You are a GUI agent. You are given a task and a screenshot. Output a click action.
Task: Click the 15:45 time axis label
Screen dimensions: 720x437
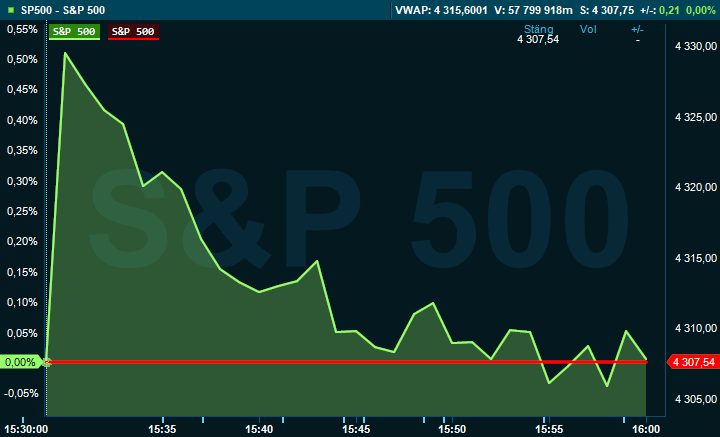pos(356,429)
